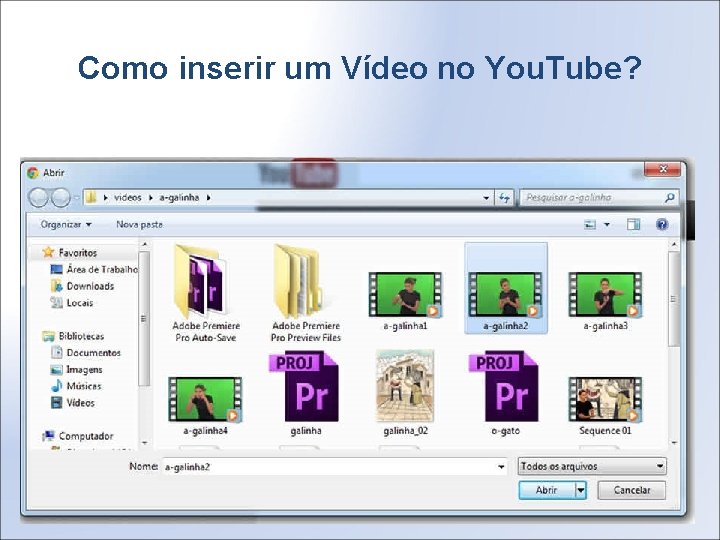The image size is (720, 540).
Task: Open help with the question mark icon
Action: [662, 224]
